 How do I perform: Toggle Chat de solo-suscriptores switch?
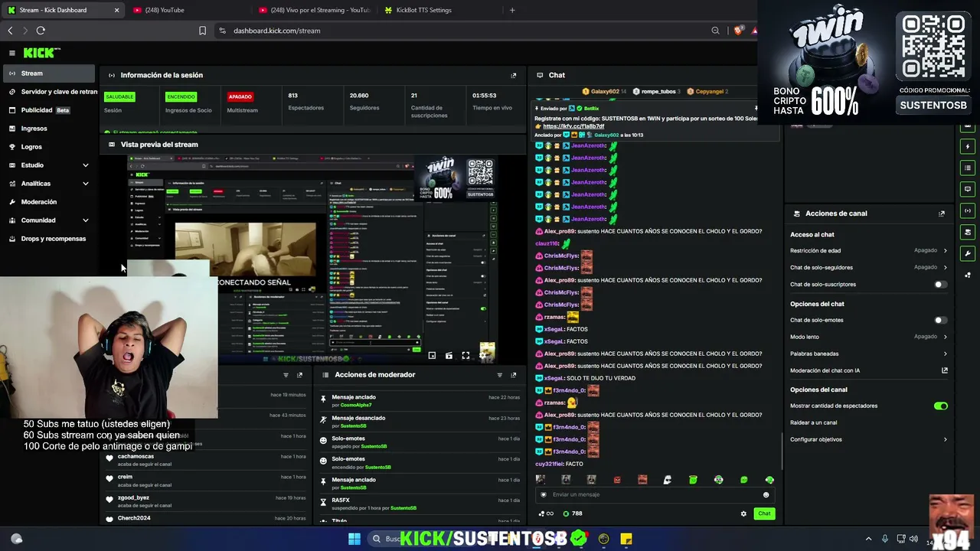tap(941, 285)
